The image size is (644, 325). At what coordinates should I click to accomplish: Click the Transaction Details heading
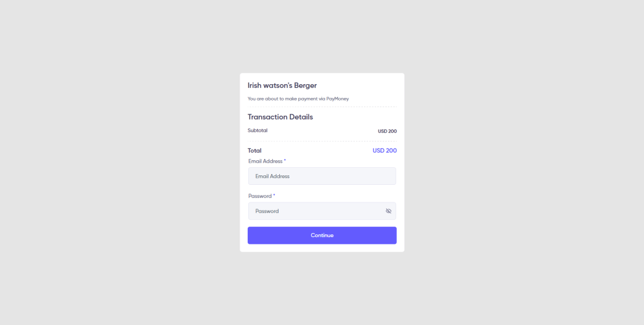pos(280,117)
